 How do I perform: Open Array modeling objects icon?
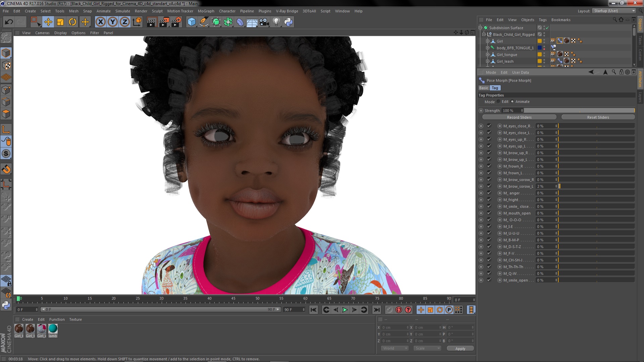click(x=228, y=22)
